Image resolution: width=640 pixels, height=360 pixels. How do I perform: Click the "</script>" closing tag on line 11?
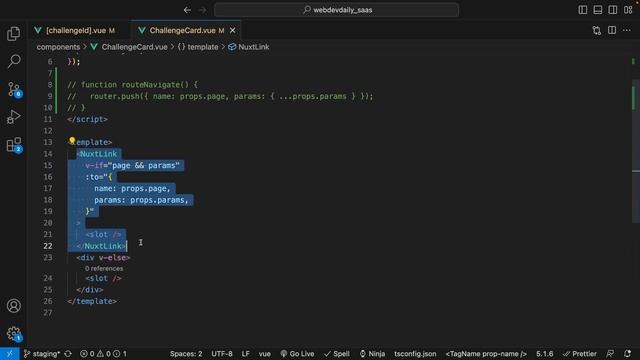point(87,120)
